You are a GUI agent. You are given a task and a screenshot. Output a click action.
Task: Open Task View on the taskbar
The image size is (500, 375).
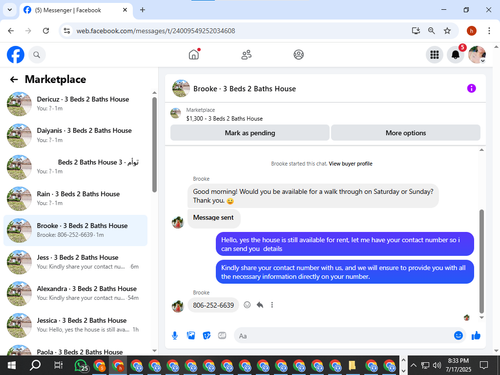[58, 365]
